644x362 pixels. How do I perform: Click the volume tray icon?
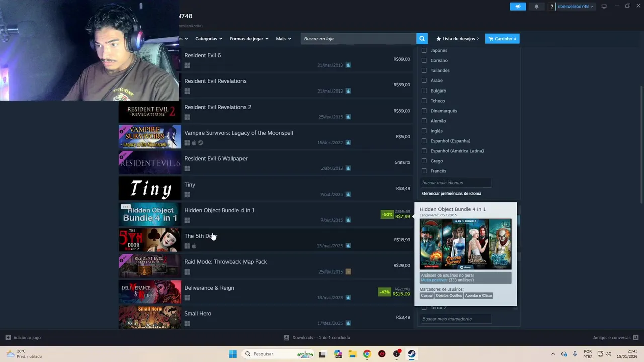click(x=608, y=354)
